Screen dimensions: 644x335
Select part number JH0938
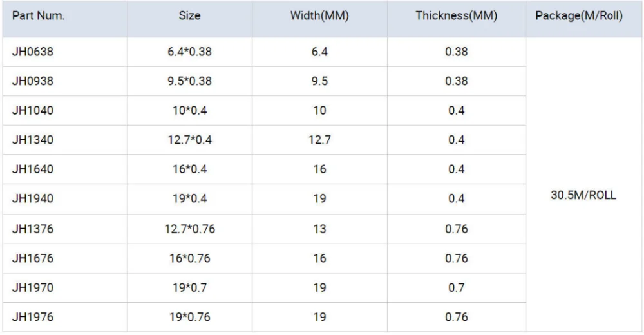tap(32, 81)
